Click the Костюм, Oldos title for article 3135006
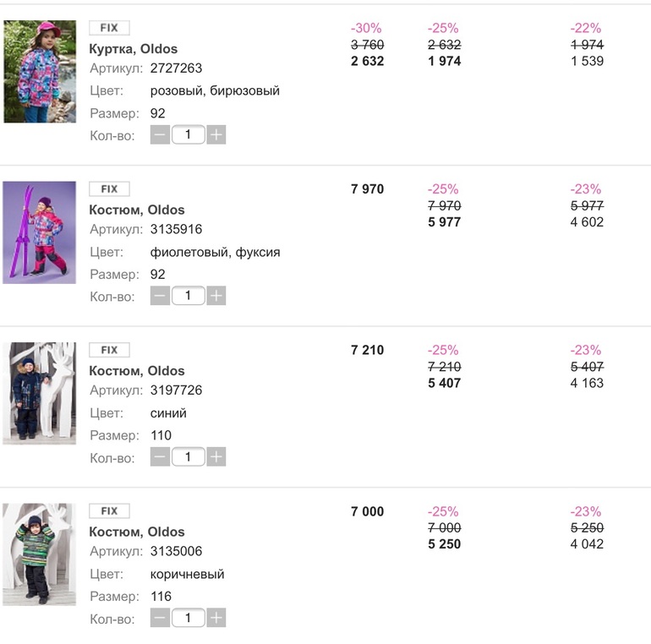 pos(137,532)
